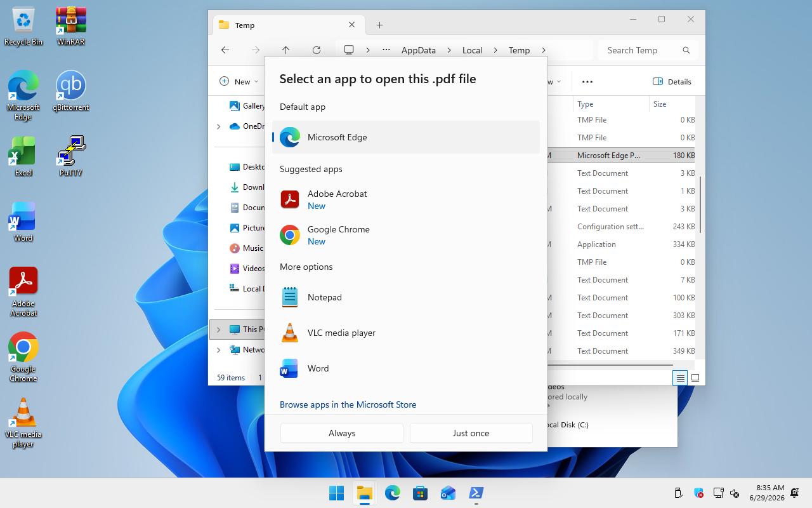Navigate up one folder level
This screenshot has height=508, width=812.
(286, 50)
